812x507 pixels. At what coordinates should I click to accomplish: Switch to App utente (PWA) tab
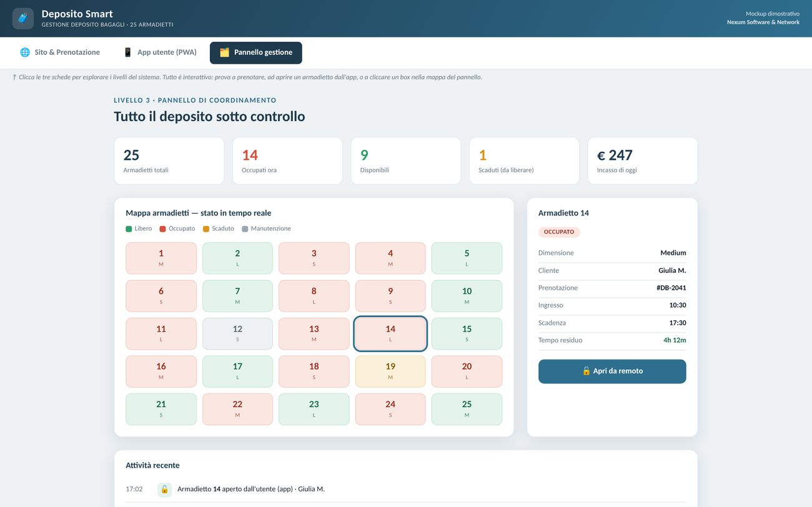pyautogui.click(x=159, y=52)
